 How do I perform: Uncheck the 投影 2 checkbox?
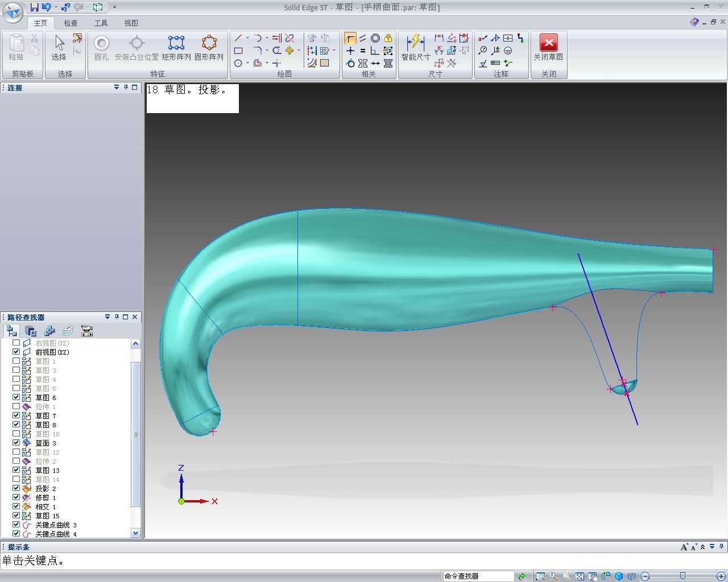16,488
